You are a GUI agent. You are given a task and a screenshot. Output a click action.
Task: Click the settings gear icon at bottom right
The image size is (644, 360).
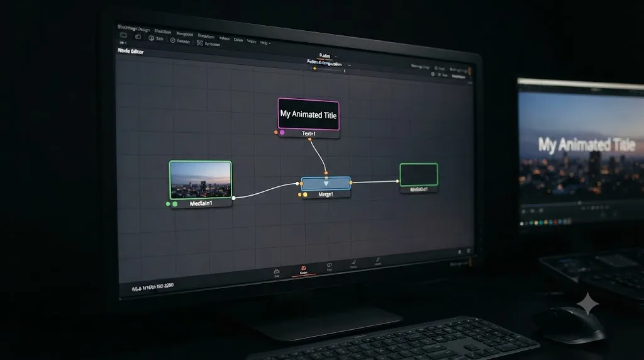468,250
